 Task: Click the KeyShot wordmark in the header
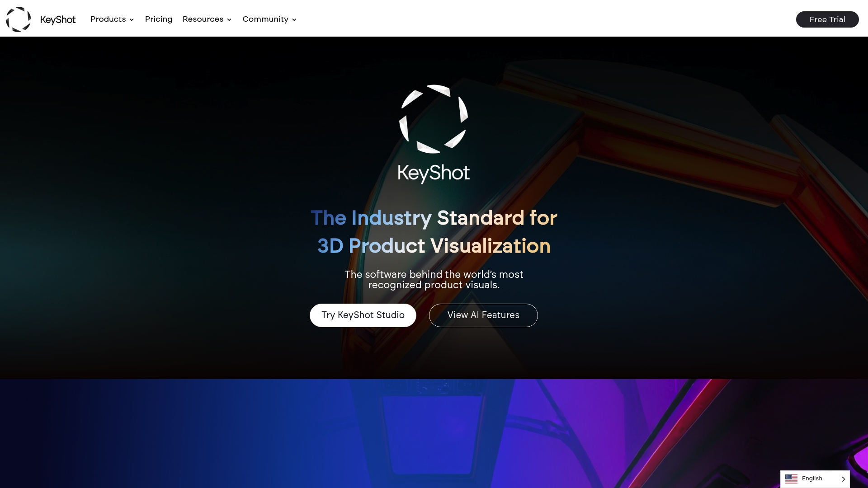coord(58,20)
